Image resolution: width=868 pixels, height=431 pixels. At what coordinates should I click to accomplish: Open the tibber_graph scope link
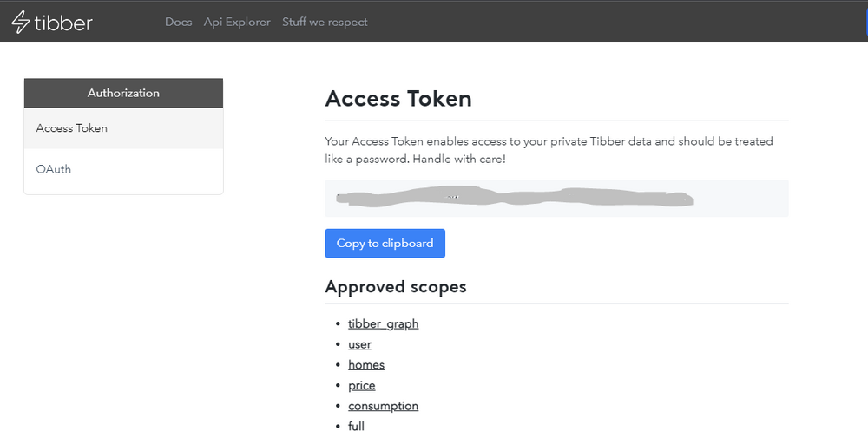pos(383,323)
